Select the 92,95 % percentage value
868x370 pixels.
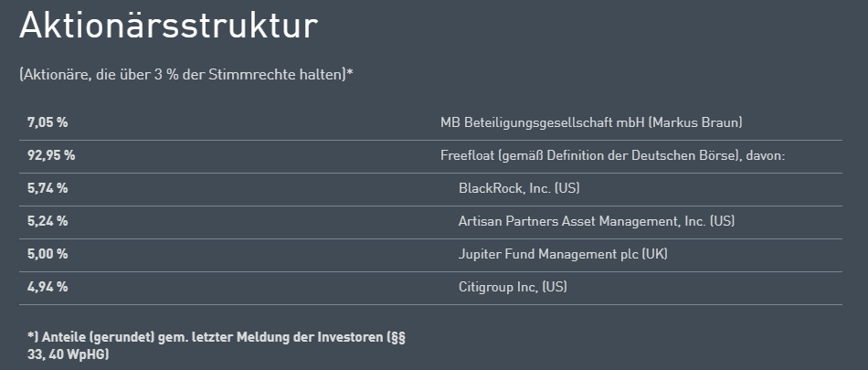coord(51,155)
